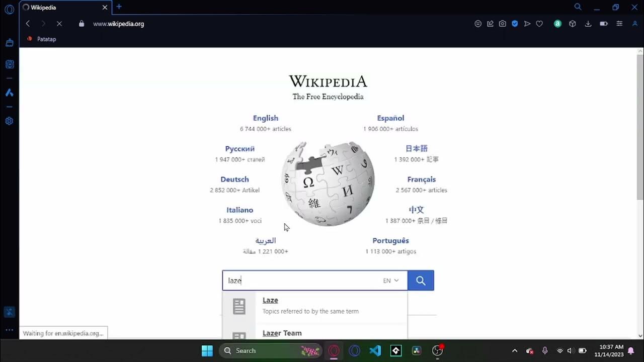
Task: Click the battery saver icon in toolbar
Action: click(x=604, y=24)
